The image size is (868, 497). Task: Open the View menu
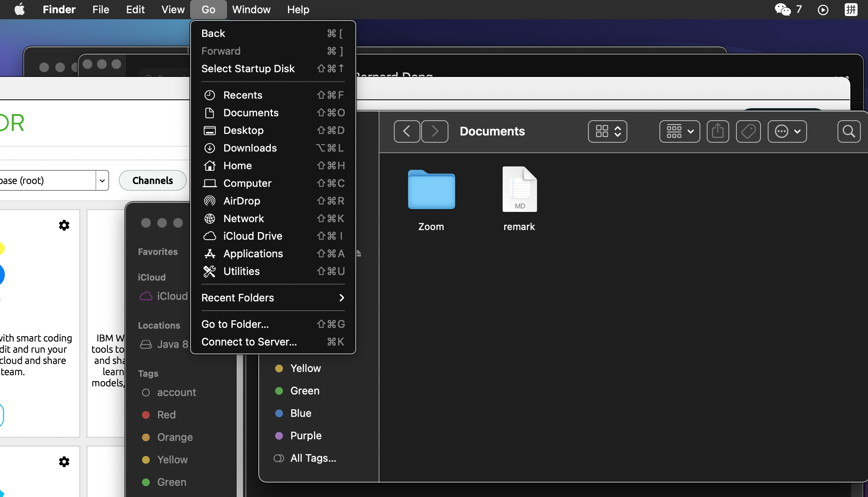point(173,9)
